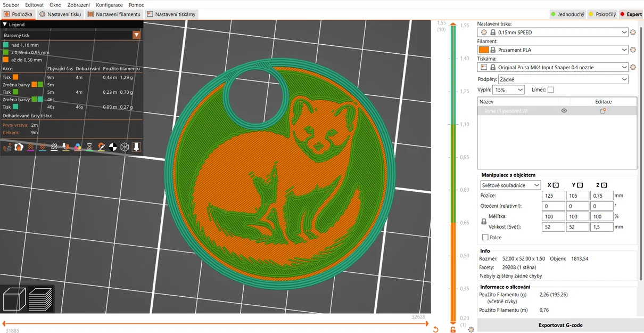
Task: Click slider lock icon below layer slider
Action: (x=453, y=330)
